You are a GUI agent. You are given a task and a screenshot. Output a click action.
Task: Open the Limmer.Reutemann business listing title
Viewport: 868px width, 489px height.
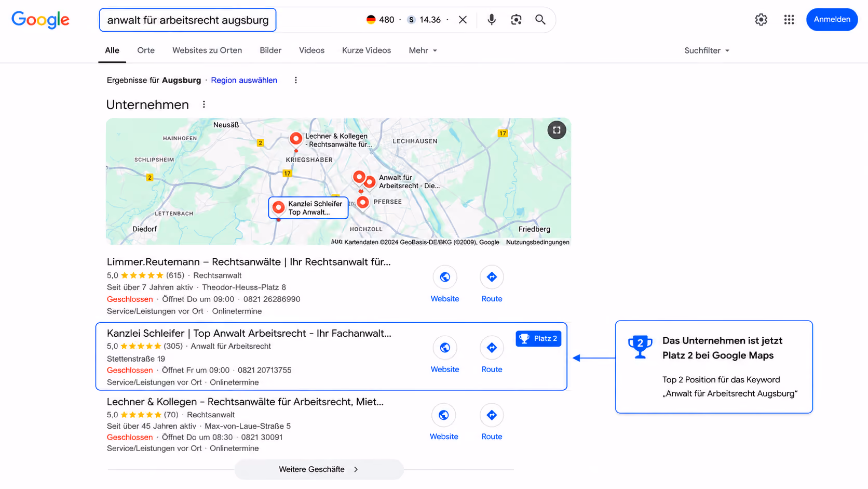point(249,262)
